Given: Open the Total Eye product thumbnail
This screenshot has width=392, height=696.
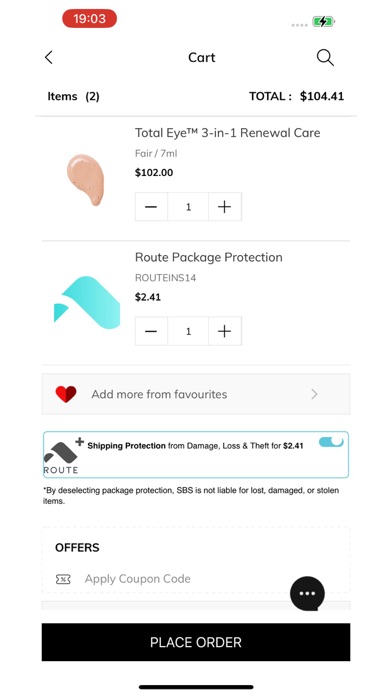Looking at the screenshot, I should 86,179.
